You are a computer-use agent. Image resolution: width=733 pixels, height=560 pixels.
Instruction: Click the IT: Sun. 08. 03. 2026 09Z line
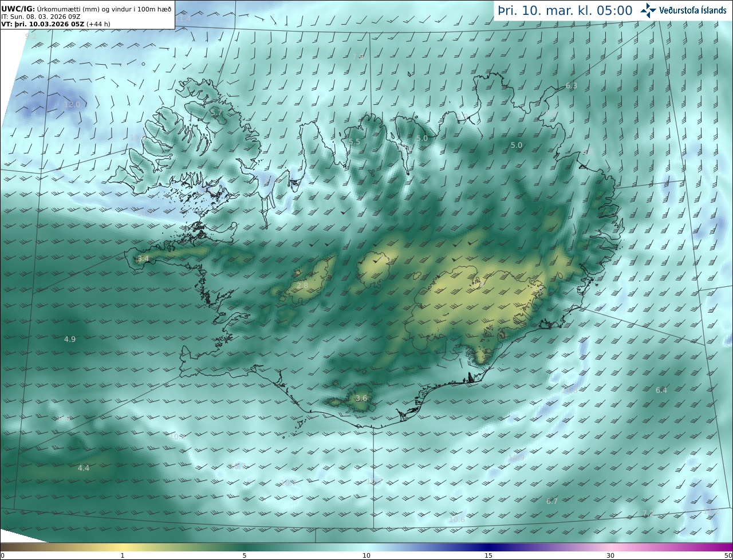tap(41, 17)
